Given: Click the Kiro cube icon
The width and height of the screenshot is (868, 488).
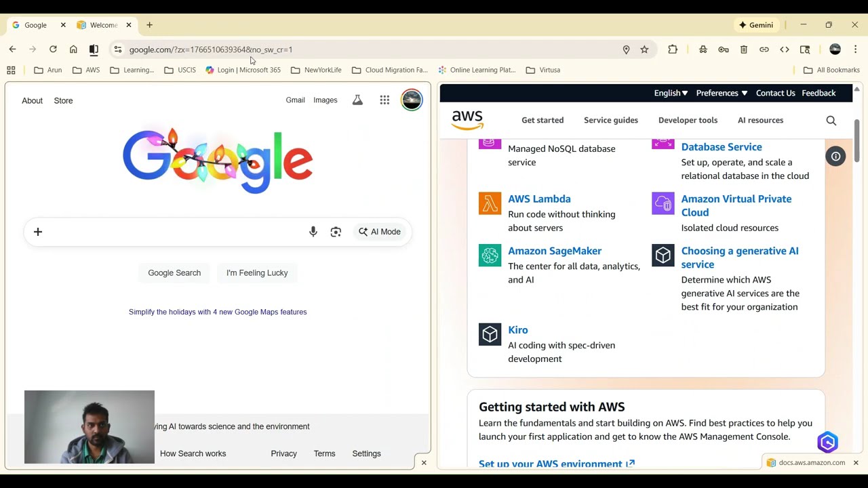Looking at the screenshot, I should (490, 334).
